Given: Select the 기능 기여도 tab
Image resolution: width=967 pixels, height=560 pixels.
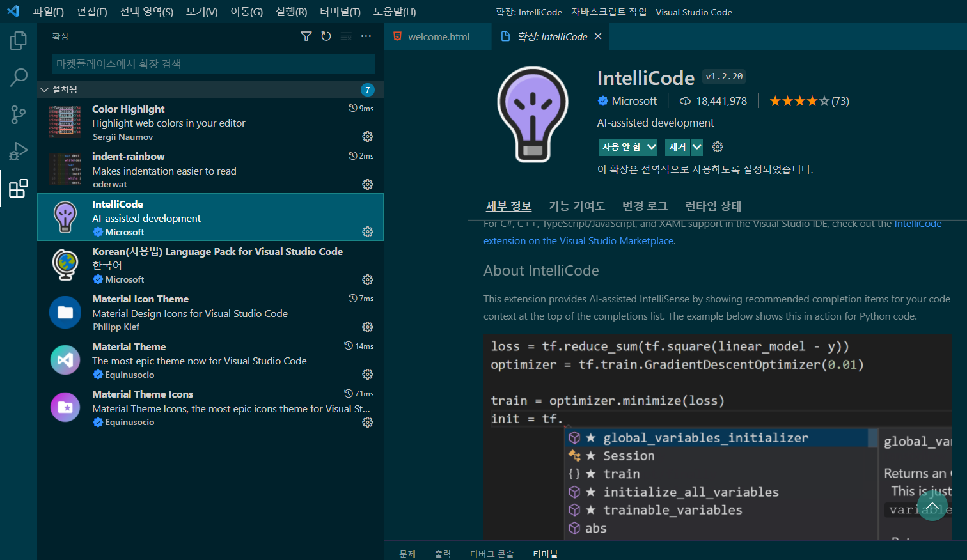Looking at the screenshot, I should pyautogui.click(x=577, y=206).
